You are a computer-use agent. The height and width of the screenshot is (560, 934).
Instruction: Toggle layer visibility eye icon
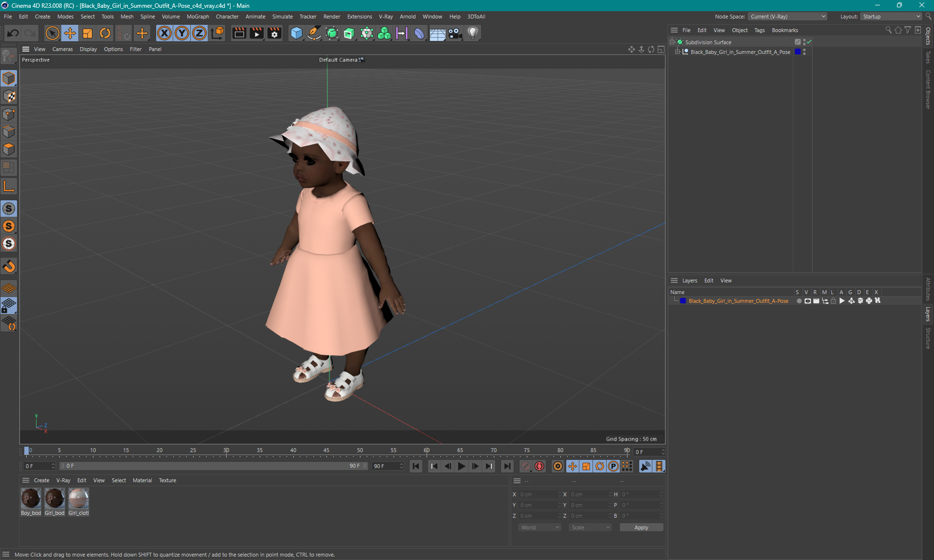click(808, 301)
